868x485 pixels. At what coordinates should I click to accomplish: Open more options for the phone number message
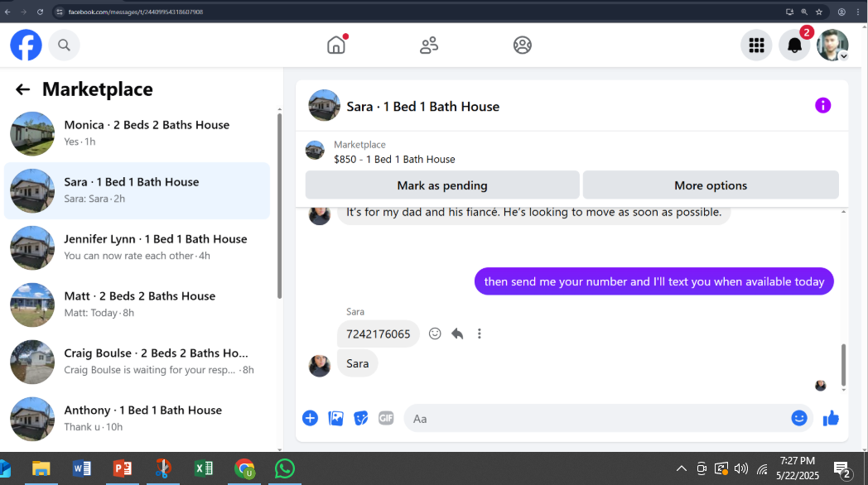tap(480, 334)
